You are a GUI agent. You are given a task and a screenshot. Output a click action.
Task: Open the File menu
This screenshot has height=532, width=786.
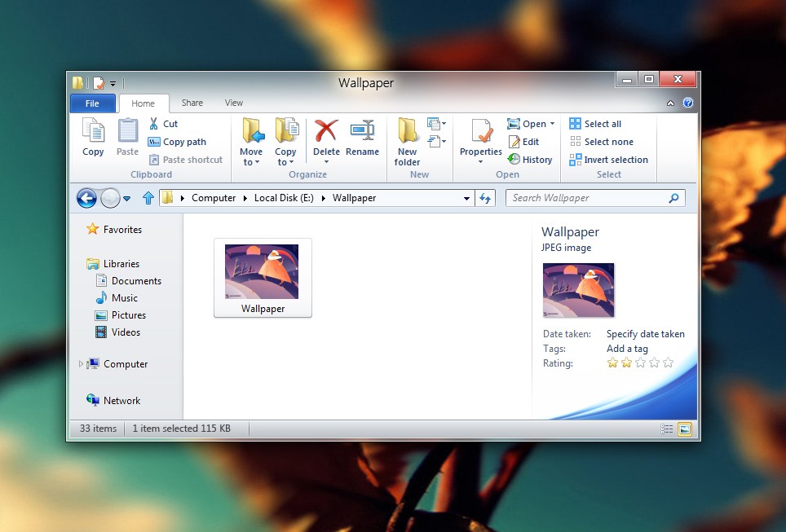click(92, 103)
